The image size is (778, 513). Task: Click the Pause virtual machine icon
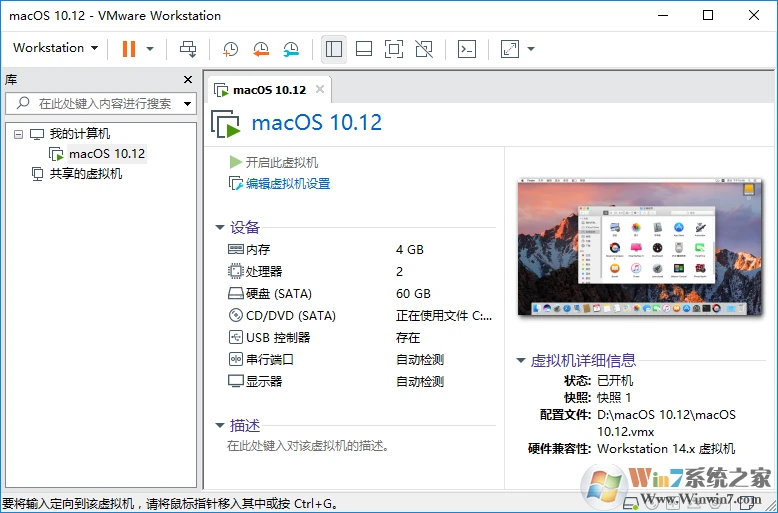(x=128, y=48)
